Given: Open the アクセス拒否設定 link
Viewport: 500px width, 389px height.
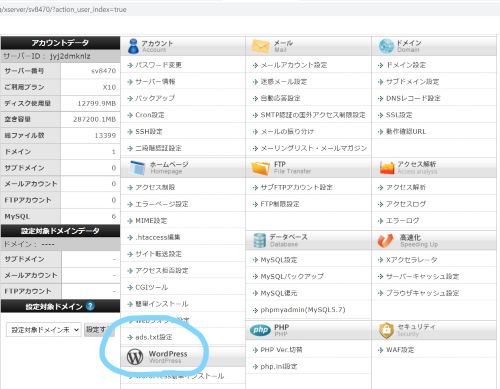Looking at the screenshot, I should [162, 270].
